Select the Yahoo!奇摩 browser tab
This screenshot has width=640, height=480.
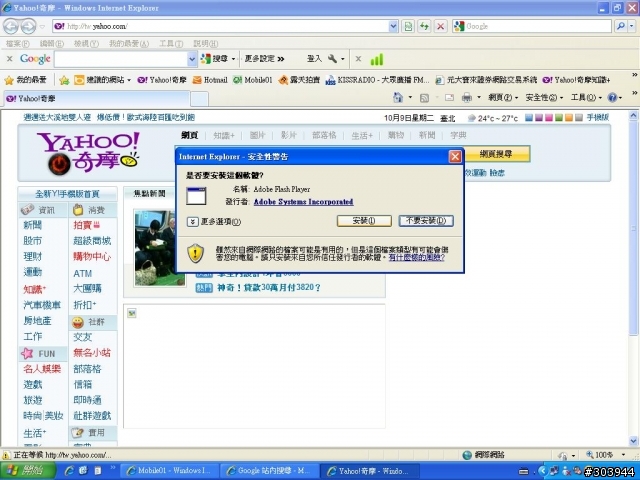coord(96,98)
